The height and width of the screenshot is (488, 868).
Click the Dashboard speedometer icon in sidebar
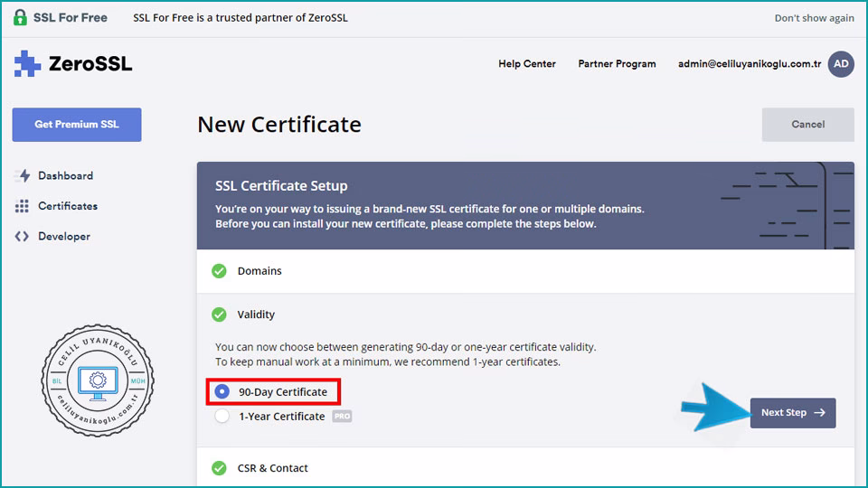[x=23, y=176]
